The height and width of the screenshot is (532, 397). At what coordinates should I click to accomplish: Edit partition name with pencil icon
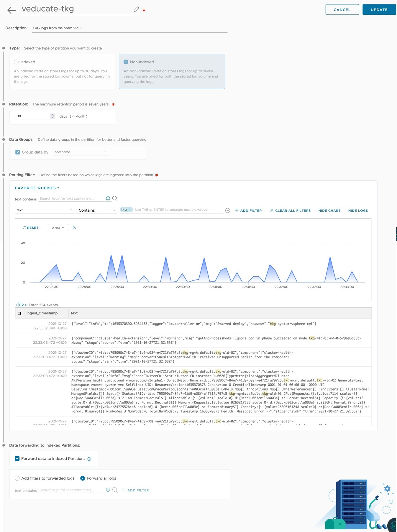pyautogui.click(x=136, y=9)
